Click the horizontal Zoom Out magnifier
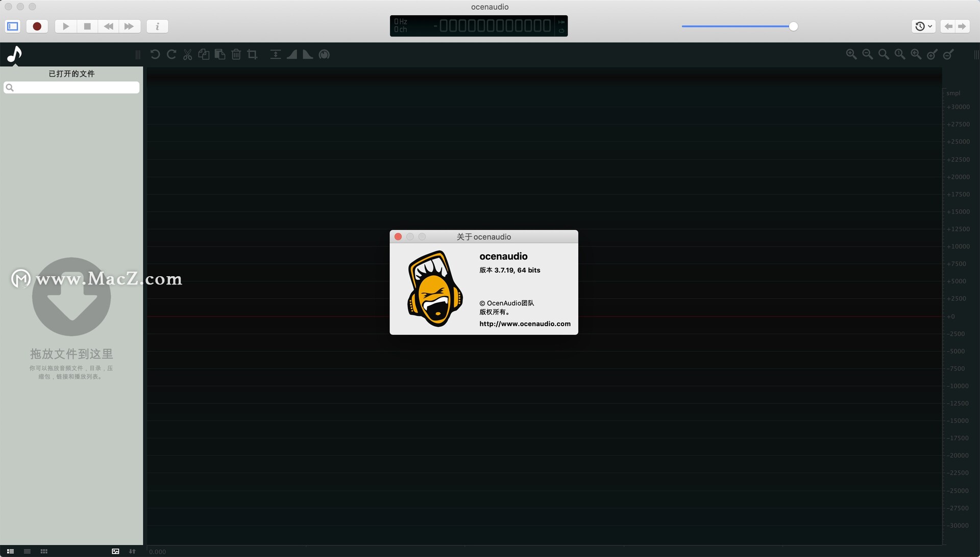The image size is (980, 557). click(868, 54)
